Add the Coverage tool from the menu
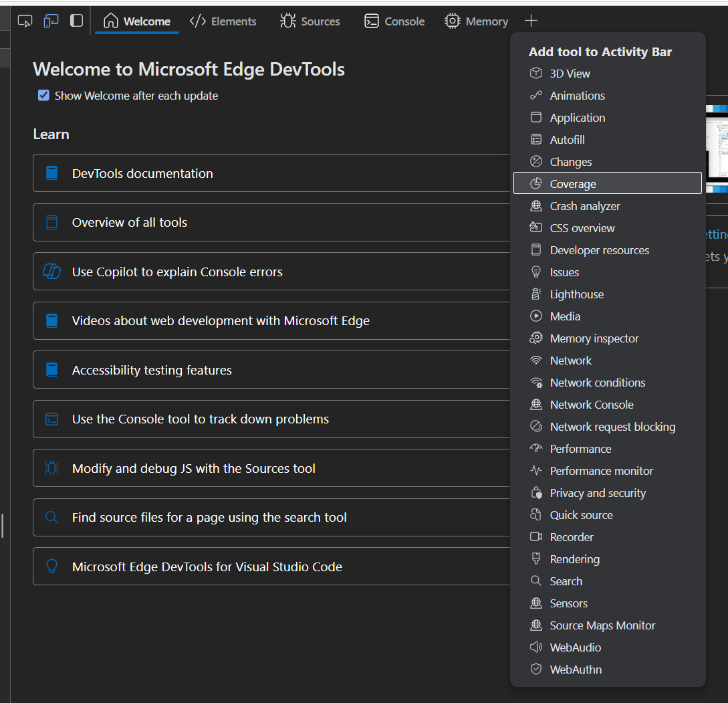 click(x=572, y=183)
